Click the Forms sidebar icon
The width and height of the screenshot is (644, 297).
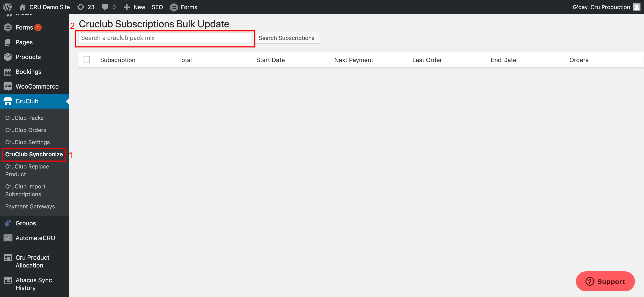coord(8,27)
